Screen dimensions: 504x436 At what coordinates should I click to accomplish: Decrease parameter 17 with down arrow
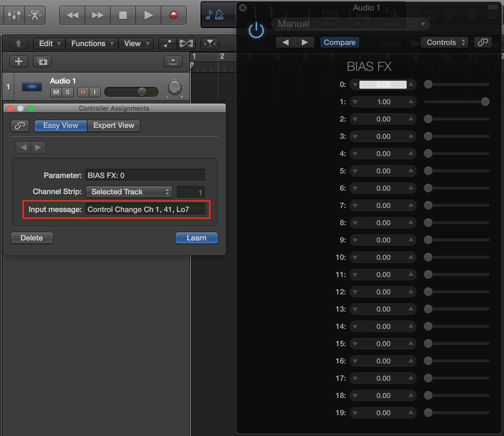(x=355, y=378)
